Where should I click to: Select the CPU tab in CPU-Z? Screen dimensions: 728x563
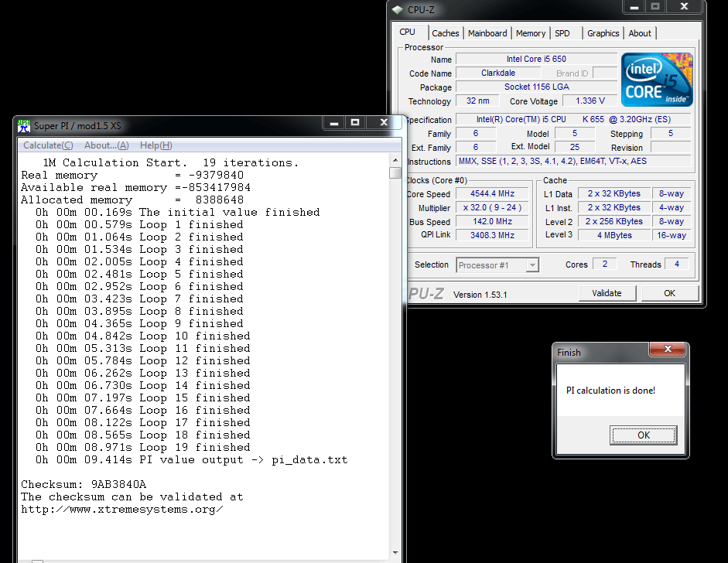(x=407, y=32)
